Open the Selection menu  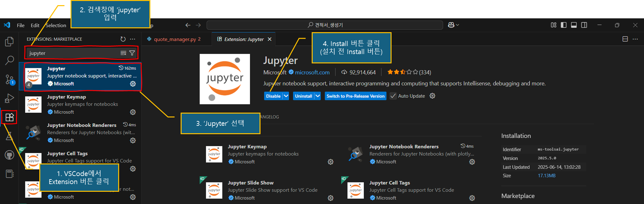coord(56,25)
